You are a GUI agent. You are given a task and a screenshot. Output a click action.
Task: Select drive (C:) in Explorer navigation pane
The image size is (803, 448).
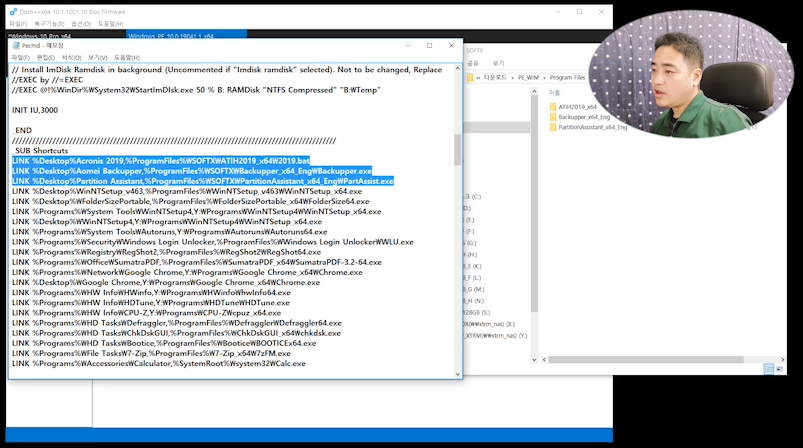coord(472,197)
